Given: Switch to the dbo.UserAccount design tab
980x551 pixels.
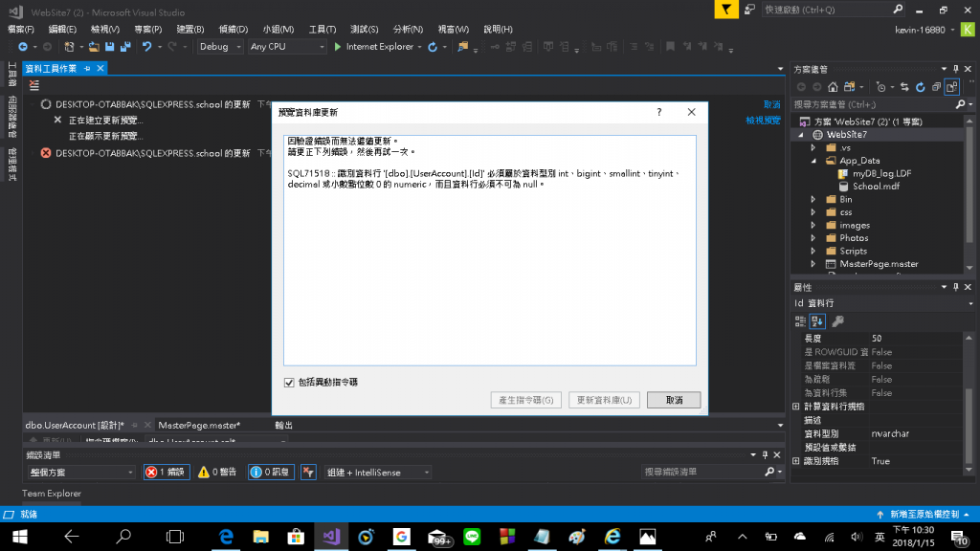Looking at the screenshot, I should pos(75,425).
